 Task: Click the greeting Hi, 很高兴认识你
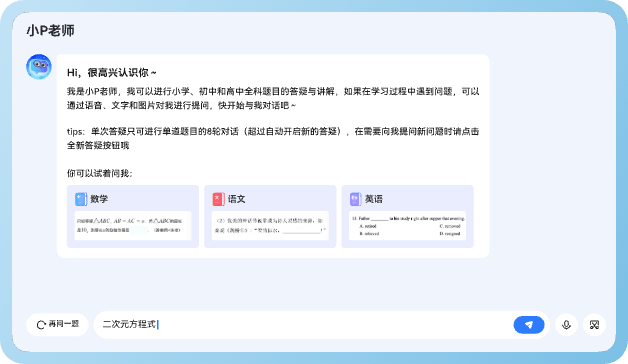[111, 72]
